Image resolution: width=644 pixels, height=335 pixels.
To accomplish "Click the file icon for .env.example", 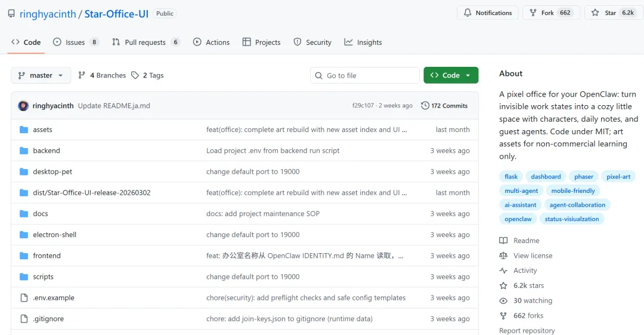I will (24, 297).
